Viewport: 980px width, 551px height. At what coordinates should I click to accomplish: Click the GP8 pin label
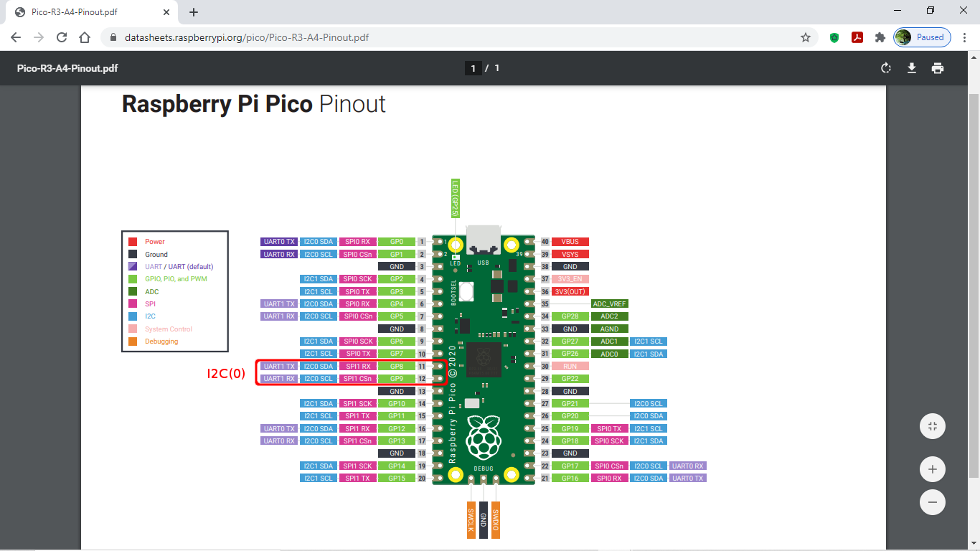(397, 366)
